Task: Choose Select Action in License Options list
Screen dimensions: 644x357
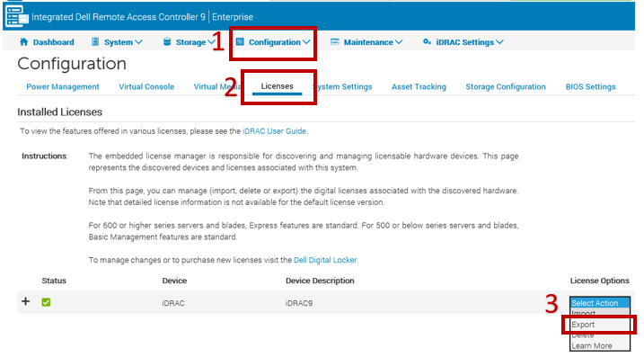Action: tap(600, 303)
